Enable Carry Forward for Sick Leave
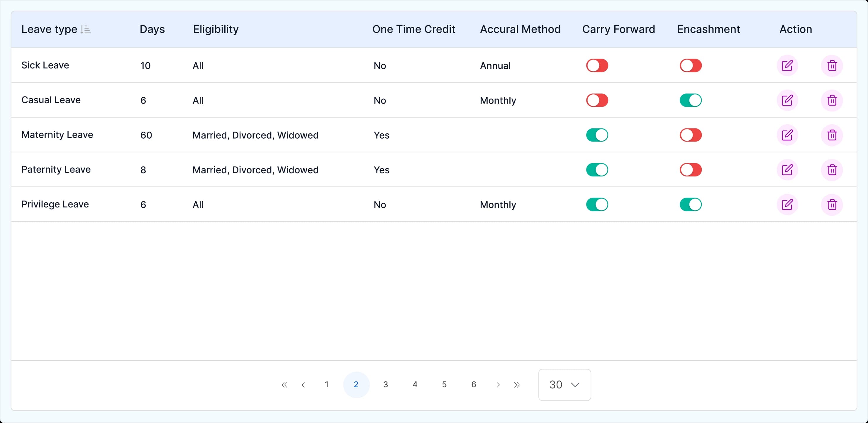 pos(597,66)
